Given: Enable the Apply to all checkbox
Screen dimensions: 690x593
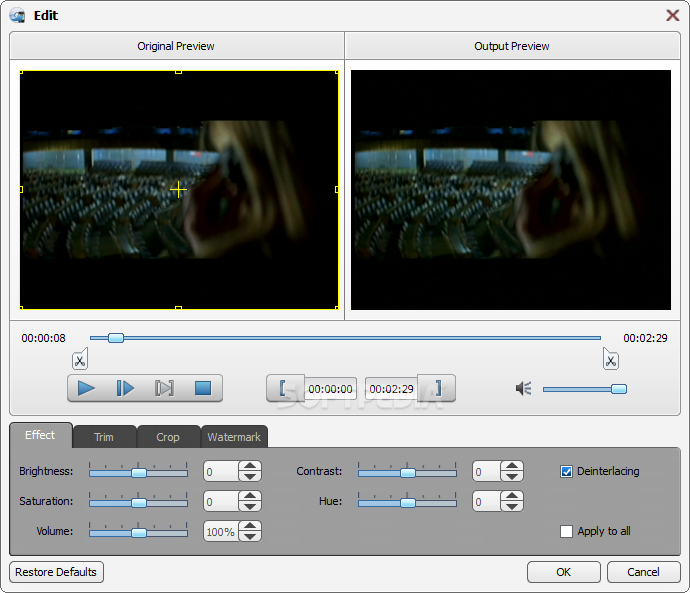Looking at the screenshot, I should click(566, 531).
